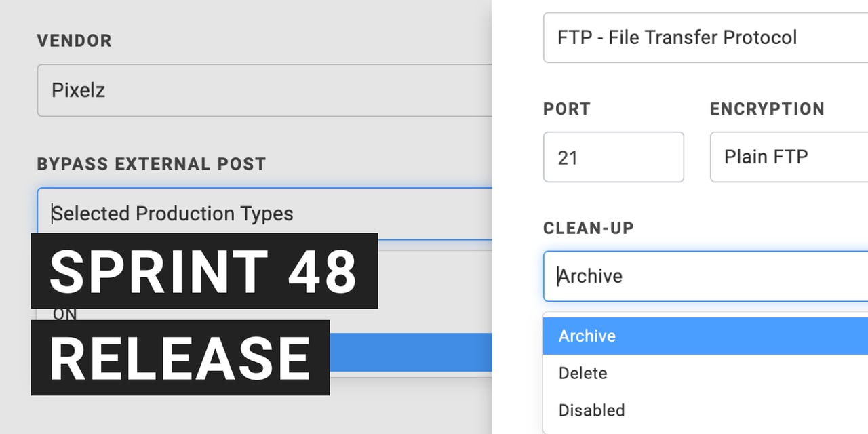The image size is (868, 434).
Task: Click the SPRINT 48 banner text
Action: click(203, 271)
